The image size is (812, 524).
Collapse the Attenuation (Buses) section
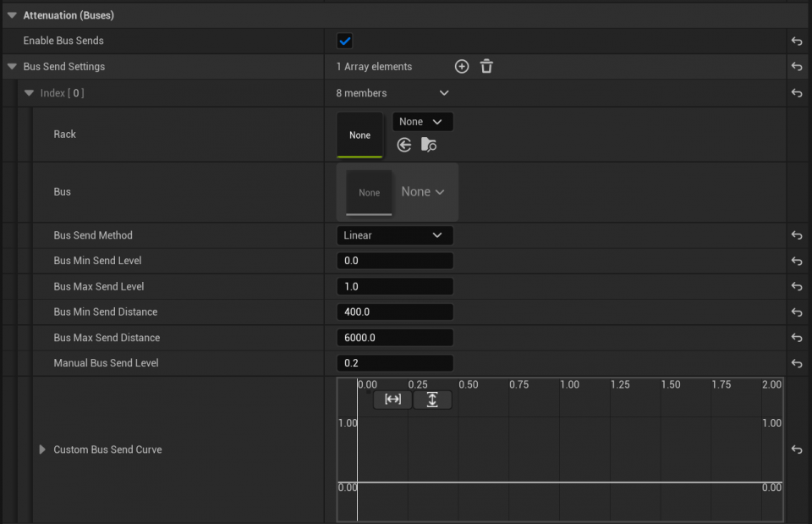coord(10,14)
